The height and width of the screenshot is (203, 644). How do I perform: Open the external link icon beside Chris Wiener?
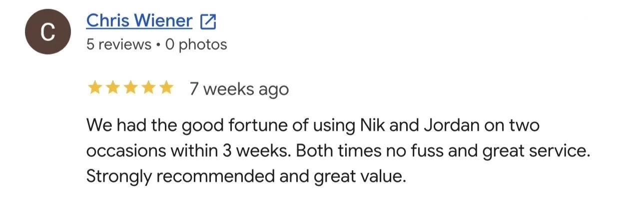tap(208, 21)
